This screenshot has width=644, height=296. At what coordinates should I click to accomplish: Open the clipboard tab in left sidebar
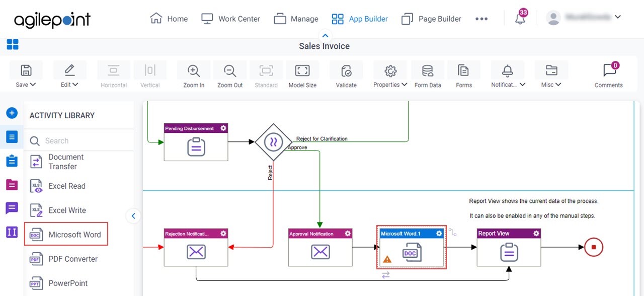[12, 161]
